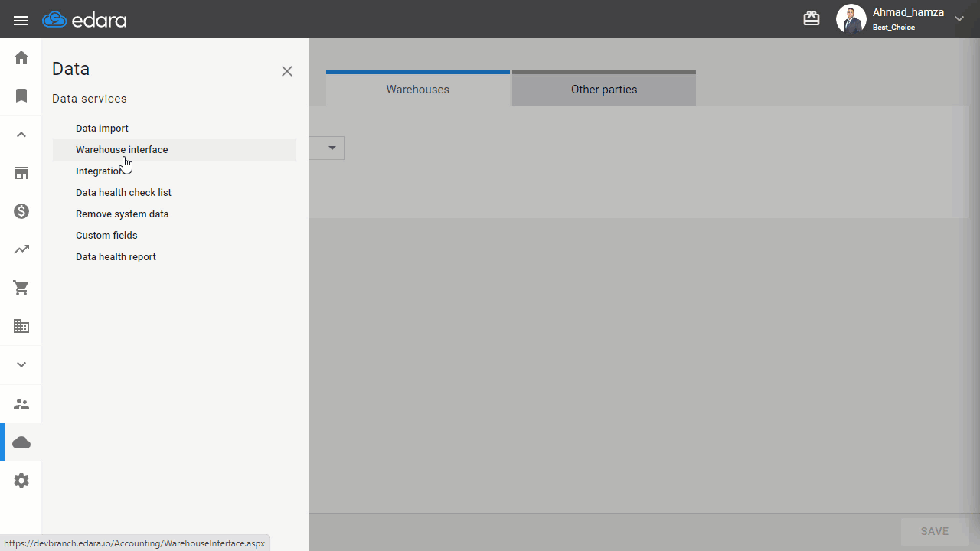Select the cloud Data module icon
The width and height of the screenshot is (980, 551).
21,442
